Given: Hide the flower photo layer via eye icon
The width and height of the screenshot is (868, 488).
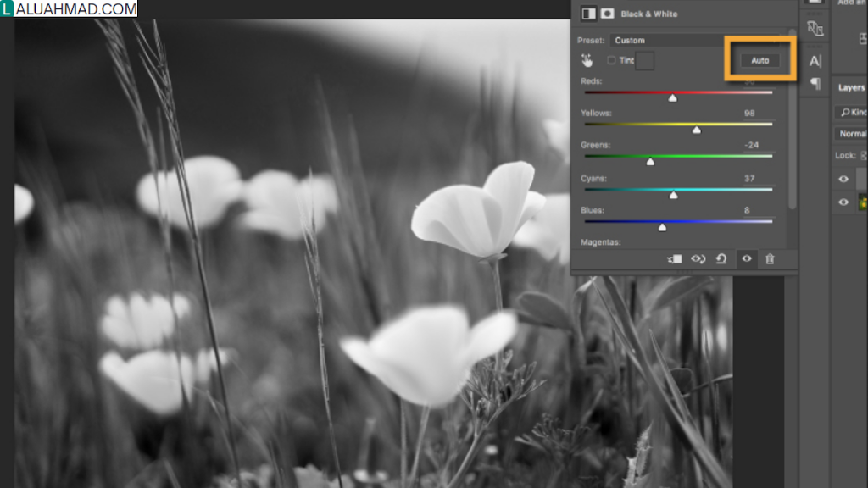Looking at the screenshot, I should coord(843,202).
